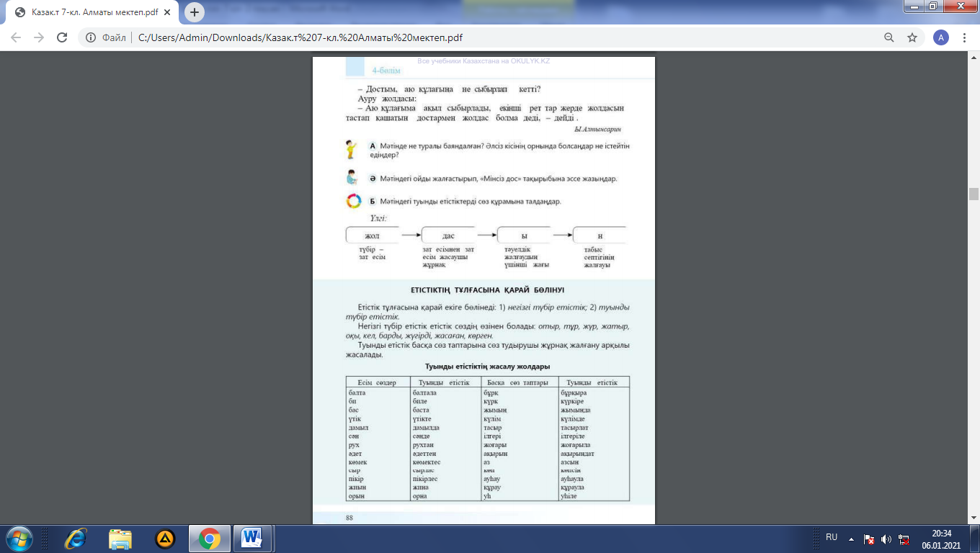Image resolution: width=980 pixels, height=553 pixels.
Task: Open the Chrome profile avatar A
Action: click(x=940, y=37)
